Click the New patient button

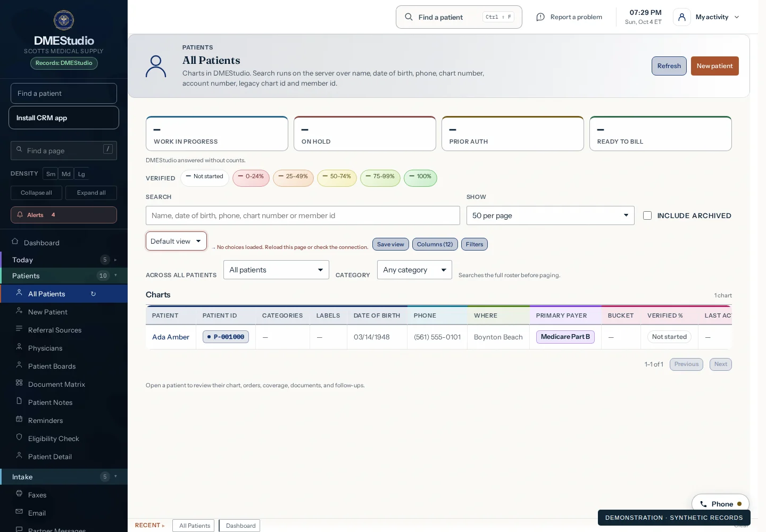[714, 66]
